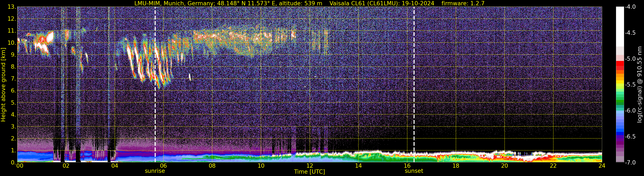
Task: Click the '24' time axis tick label
Action: click(x=602, y=166)
